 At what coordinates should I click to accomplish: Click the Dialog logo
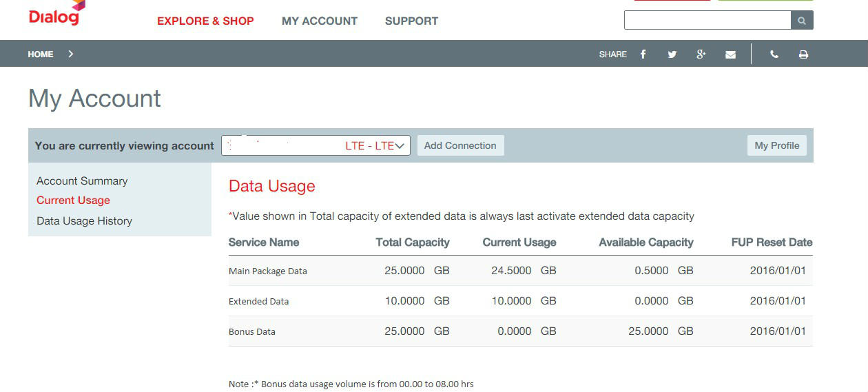pos(56,12)
